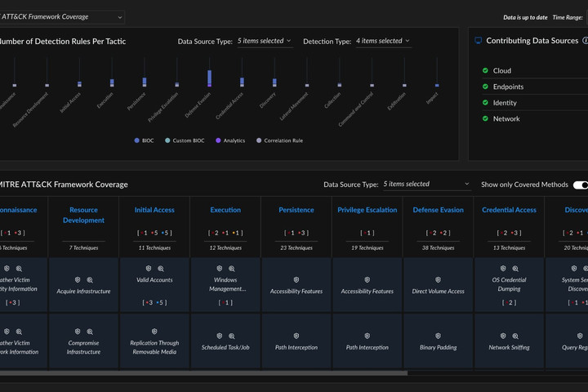Click the Persistence bar in chart
588x392 pixels.
[145, 82]
